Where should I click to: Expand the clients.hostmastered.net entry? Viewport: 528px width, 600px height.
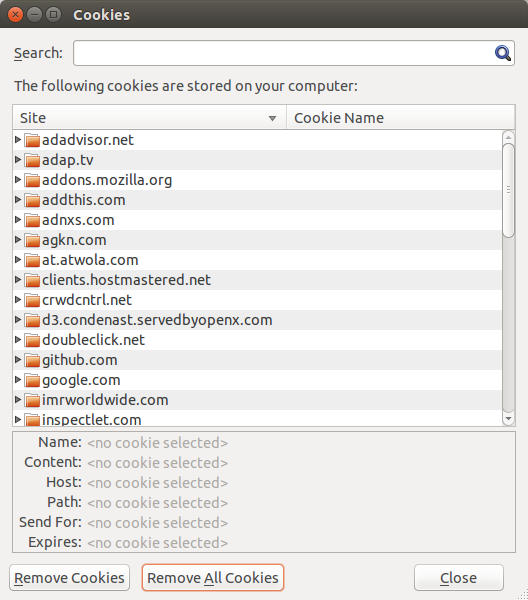[x=18, y=279]
